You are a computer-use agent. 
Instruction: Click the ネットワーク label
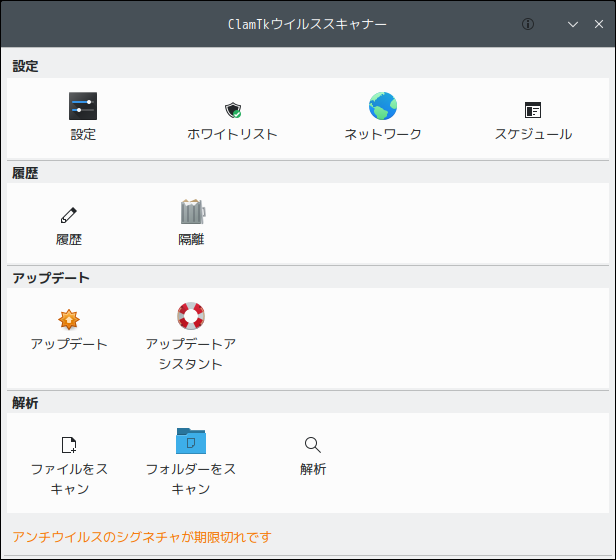[383, 134]
